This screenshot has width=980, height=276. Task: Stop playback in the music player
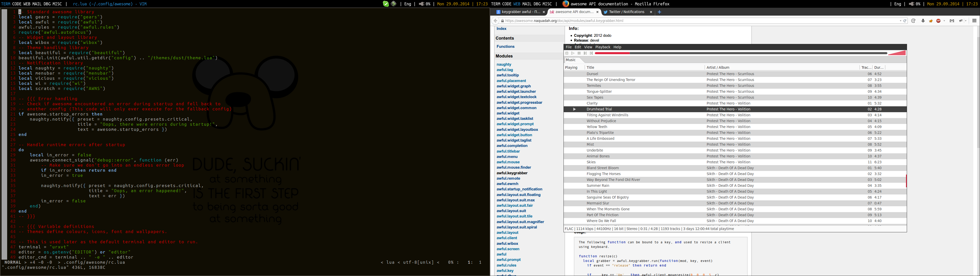(567, 53)
